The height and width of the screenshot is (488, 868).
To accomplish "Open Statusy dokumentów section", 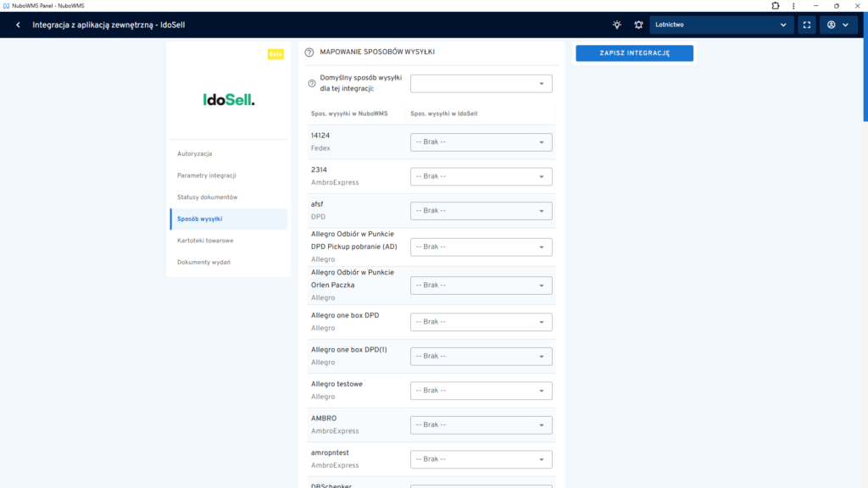I will point(208,197).
